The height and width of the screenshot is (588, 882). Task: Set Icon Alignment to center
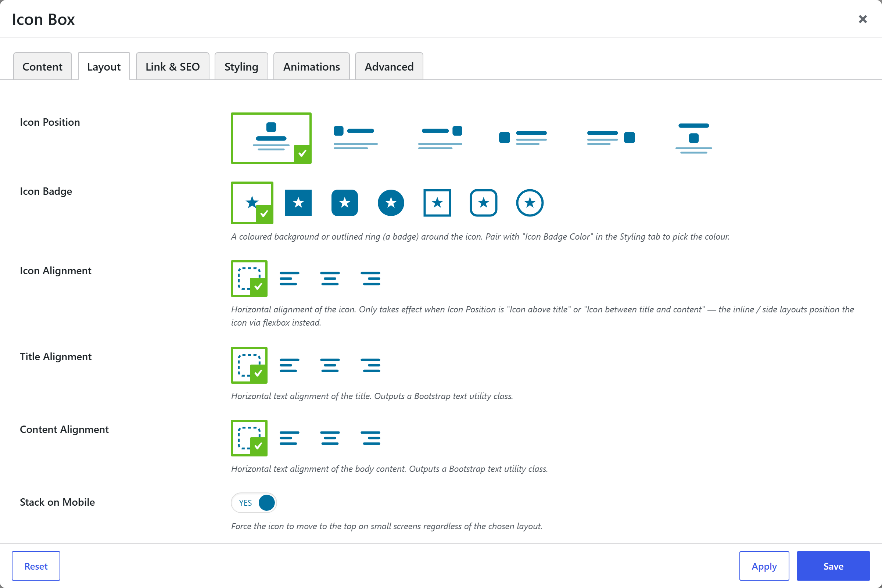[330, 279]
